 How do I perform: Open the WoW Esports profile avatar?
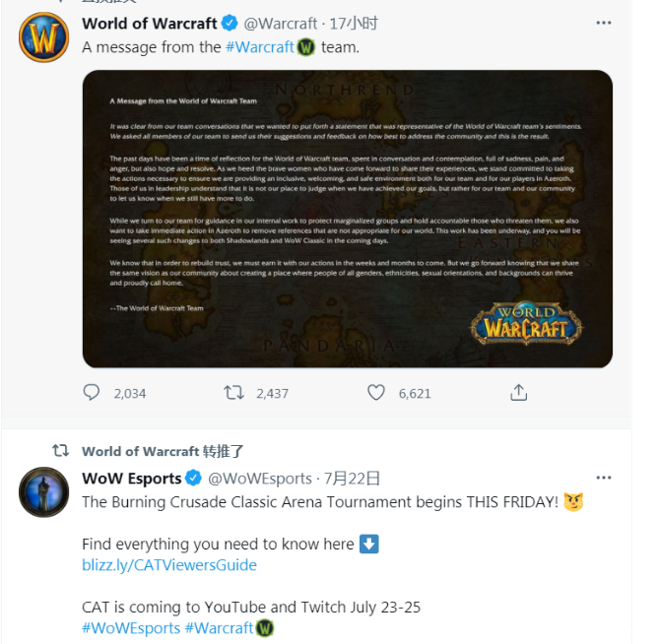43,491
